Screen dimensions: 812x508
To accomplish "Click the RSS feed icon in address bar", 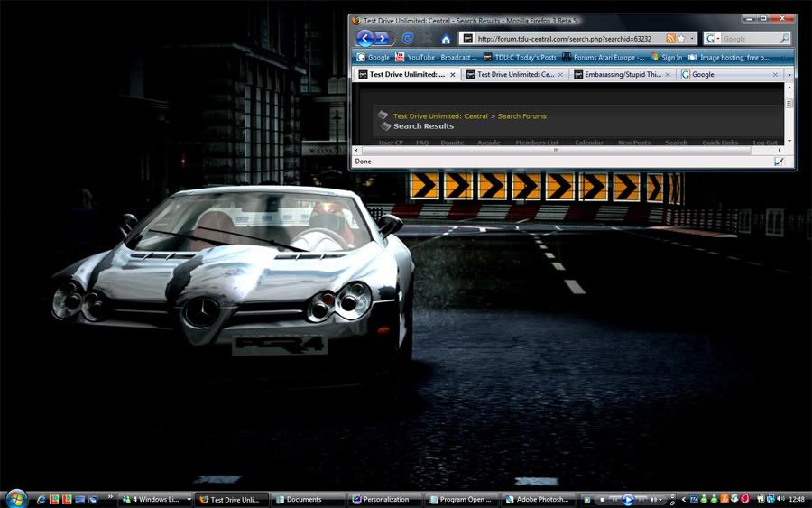I will tap(670, 39).
